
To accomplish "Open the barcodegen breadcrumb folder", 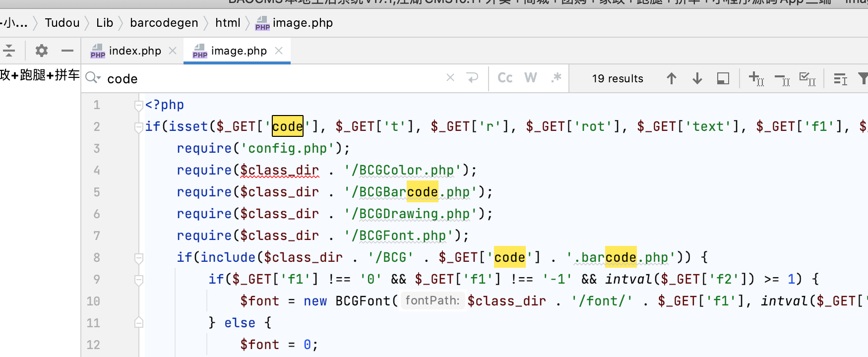I will click(x=164, y=23).
